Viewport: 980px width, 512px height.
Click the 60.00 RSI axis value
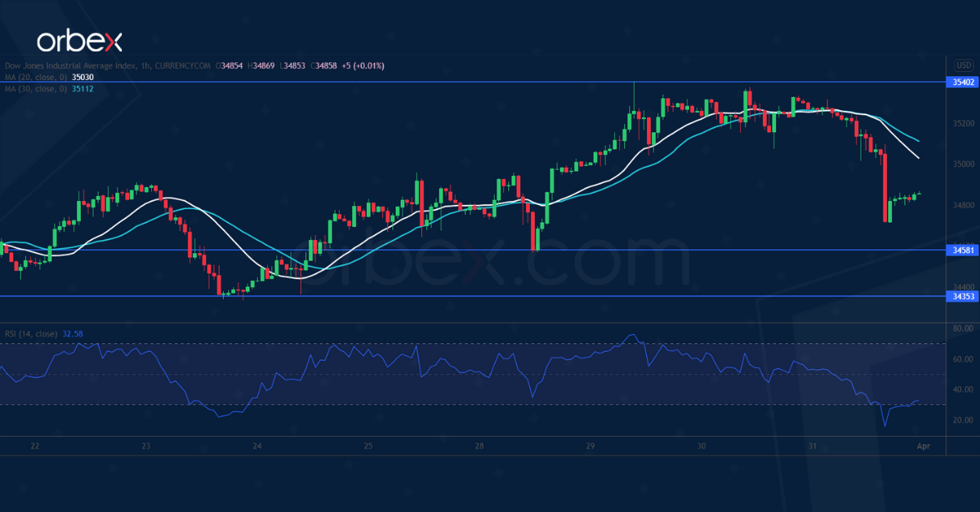pos(962,359)
